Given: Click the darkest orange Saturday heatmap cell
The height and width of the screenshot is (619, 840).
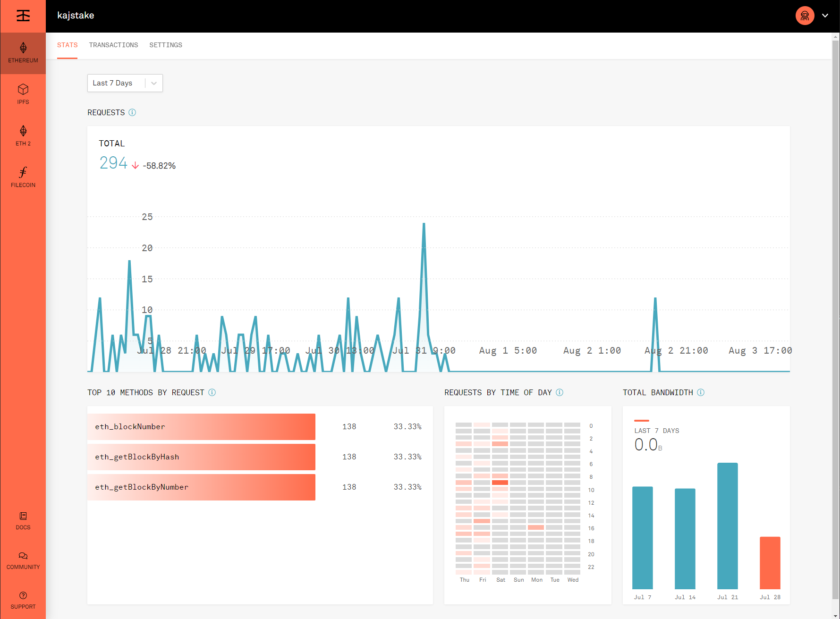Looking at the screenshot, I should pyautogui.click(x=500, y=483).
